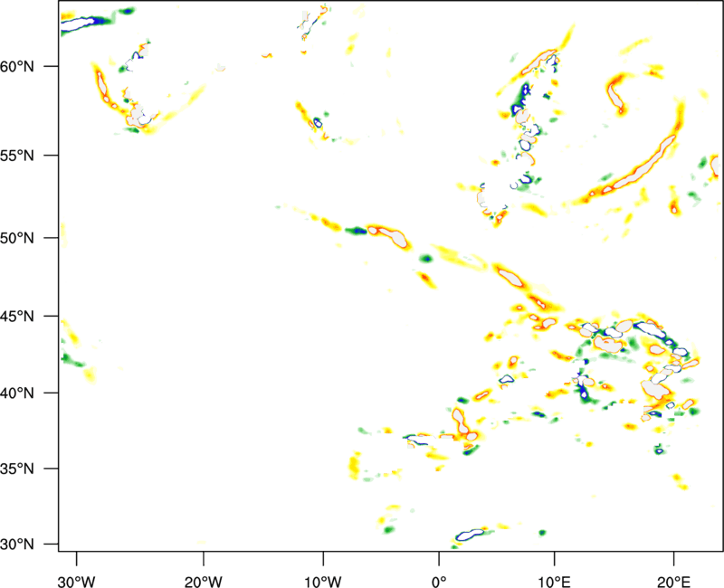Click the 20°W longitude label
The image size is (724, 588).
203,582
